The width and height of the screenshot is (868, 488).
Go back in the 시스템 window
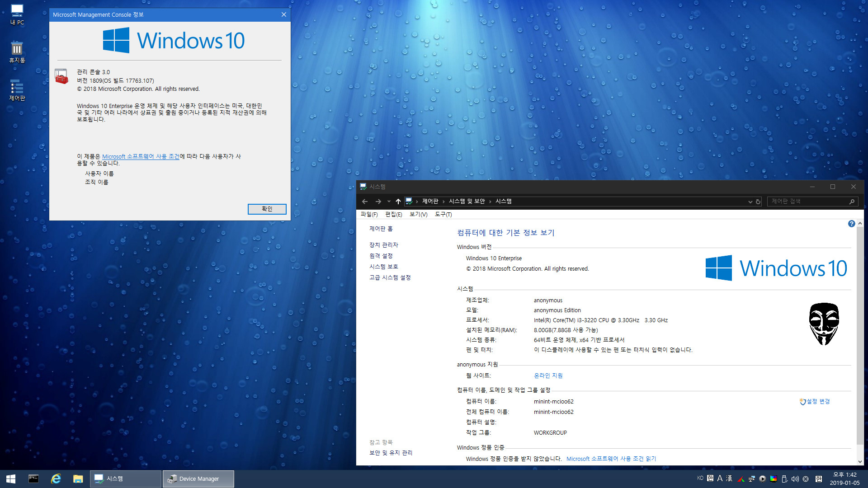click(365, 202)
